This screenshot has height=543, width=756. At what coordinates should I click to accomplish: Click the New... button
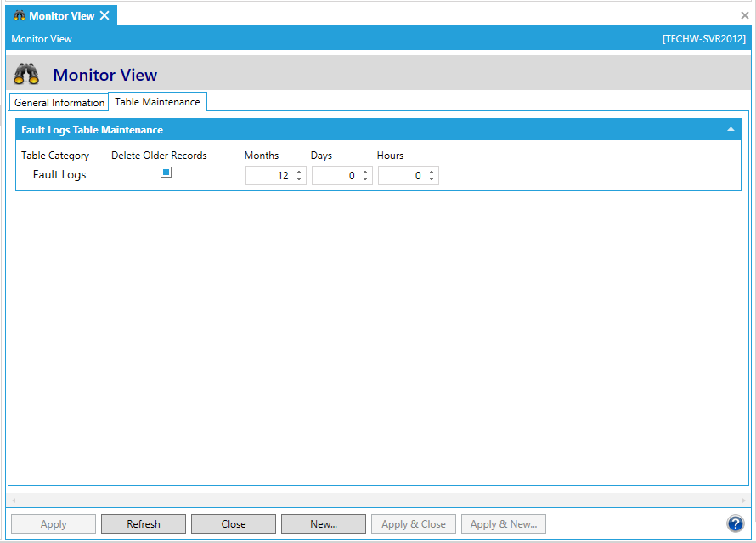[324, 524]
